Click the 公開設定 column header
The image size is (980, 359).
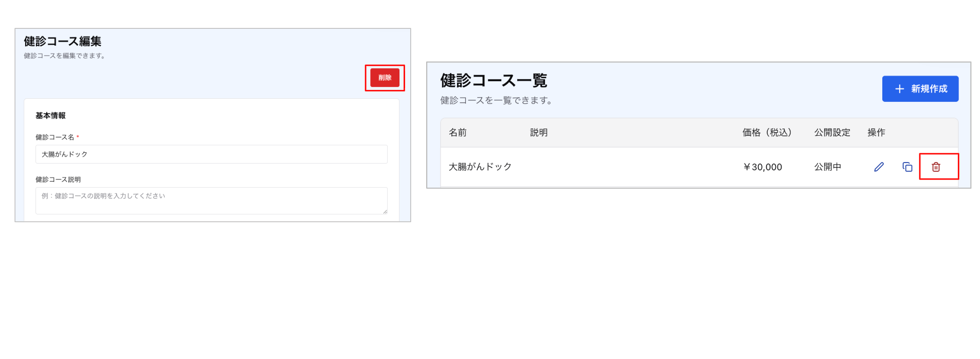click(832, 133)
